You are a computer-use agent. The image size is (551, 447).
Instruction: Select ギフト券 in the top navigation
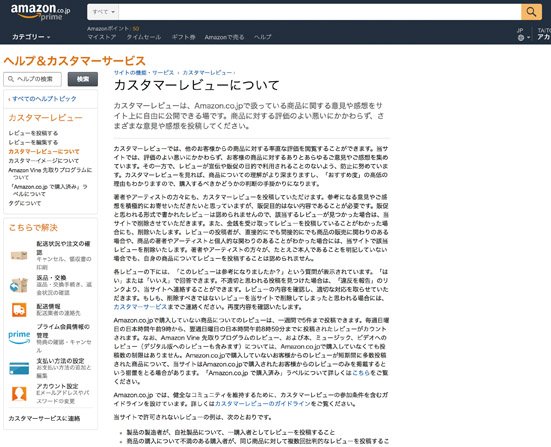[x=183, y=37]
